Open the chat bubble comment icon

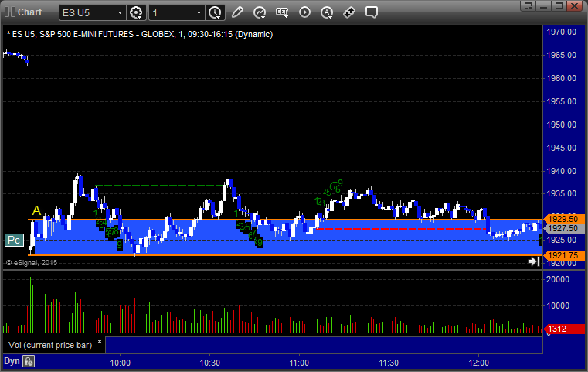(372, 12)
